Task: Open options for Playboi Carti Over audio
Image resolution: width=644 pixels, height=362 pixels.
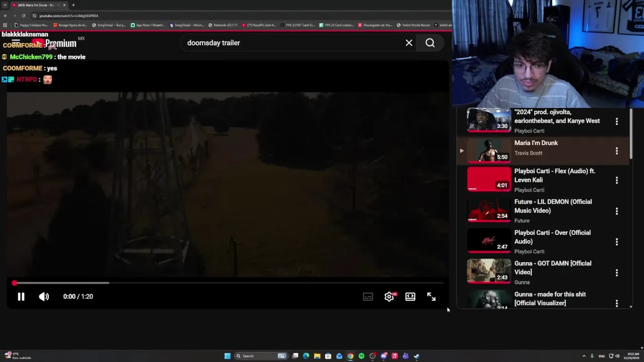Action: tap(617, 242)
